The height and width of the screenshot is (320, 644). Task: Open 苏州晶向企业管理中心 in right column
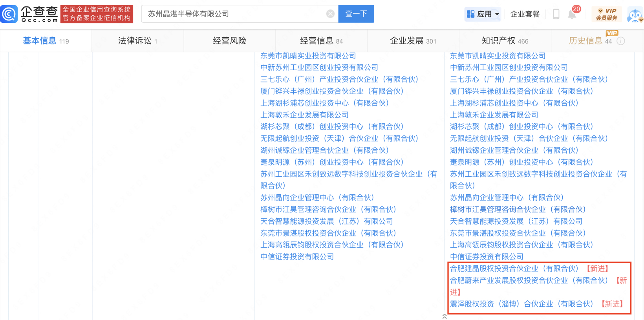(507, 197)
